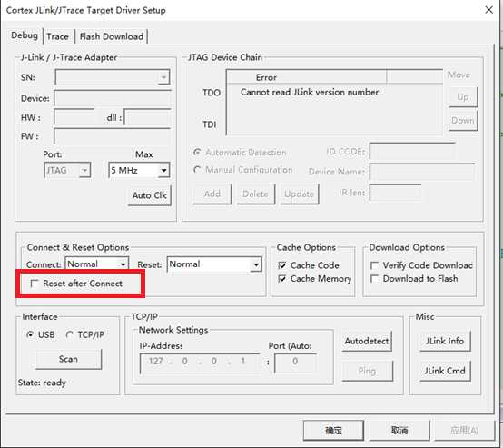Click the Delete button
Viewport: 503px width, 448px height.
(256, 194)
